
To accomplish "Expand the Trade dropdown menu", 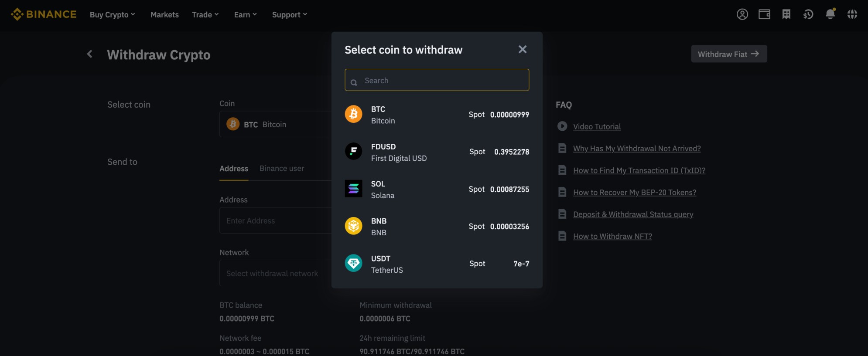I will (x=205, y=15).
